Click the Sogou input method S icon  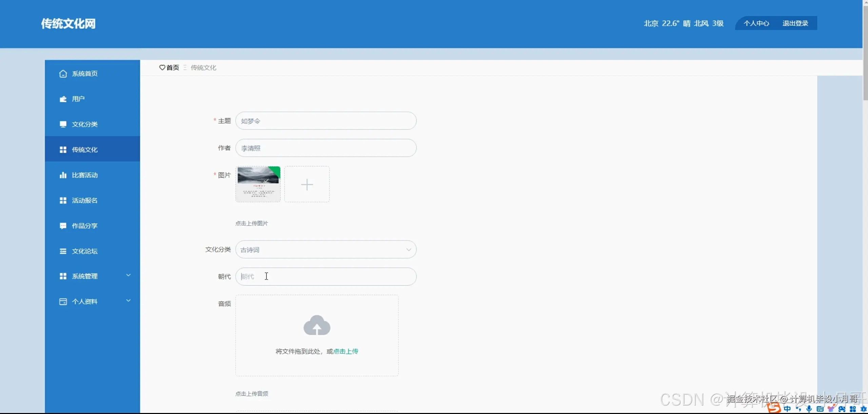774,408
